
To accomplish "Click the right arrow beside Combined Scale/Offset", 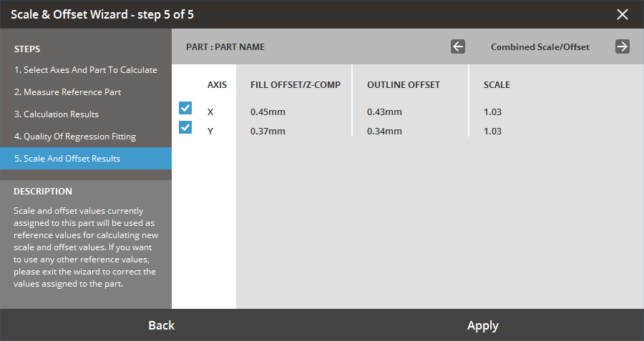I will coord(623,46).
